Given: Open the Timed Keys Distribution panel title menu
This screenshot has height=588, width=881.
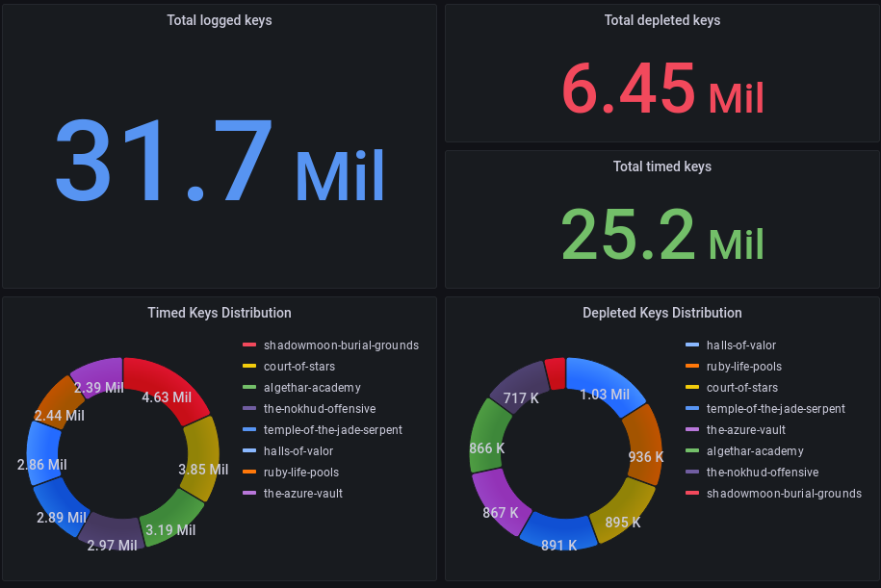Looking at the screenshot, I should (220, 313).
